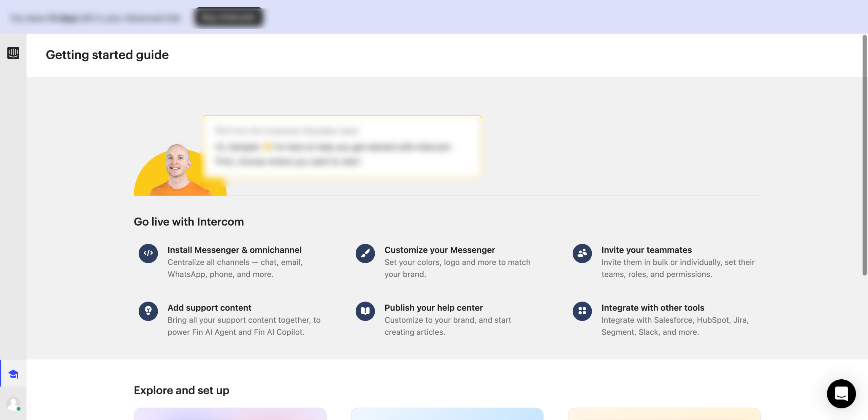Open Invite your teammates step
868x420 pixels.
[646, 250]
